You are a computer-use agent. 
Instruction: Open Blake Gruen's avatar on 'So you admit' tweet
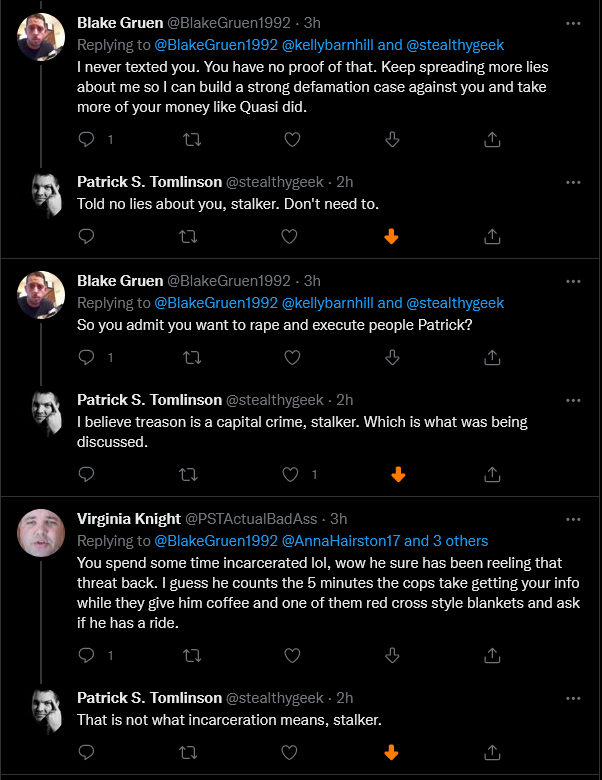[41, 295]
